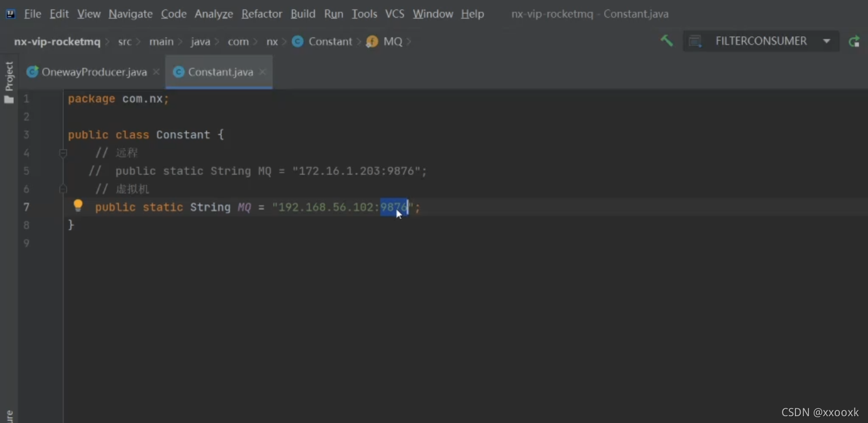This screenshot has width=868, height=423.
Task: Click the run configuration application icon
Action: (x=695, y=41)
